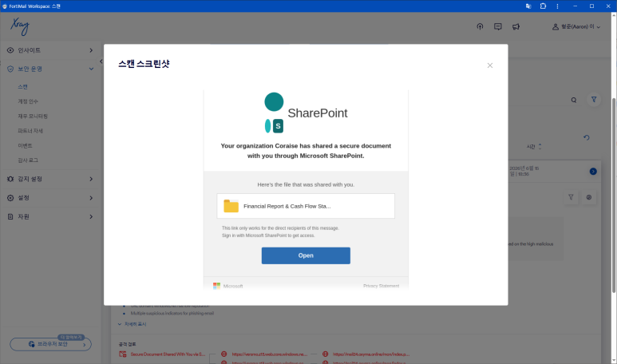Open the 계정 인수 menu item
Screen dimensions: 617x364
tap(28, 101)
